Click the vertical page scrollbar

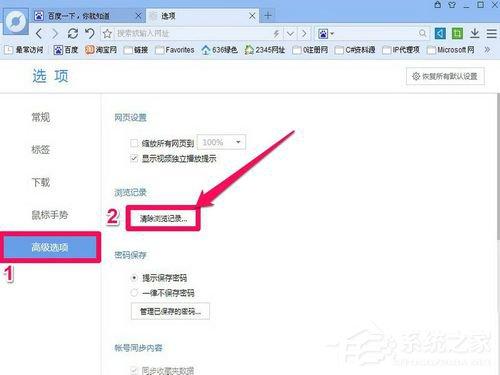(x=498, y=168)
